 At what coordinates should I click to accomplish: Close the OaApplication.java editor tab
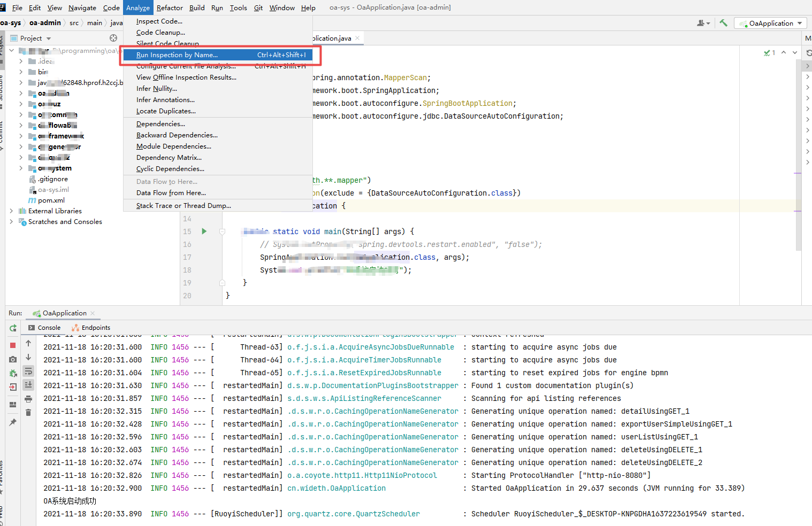tap(357, 38)
